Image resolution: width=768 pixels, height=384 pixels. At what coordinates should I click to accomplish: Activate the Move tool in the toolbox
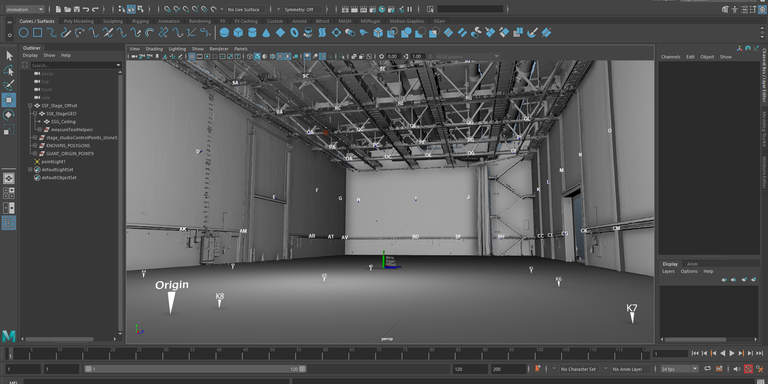point(9,100)
